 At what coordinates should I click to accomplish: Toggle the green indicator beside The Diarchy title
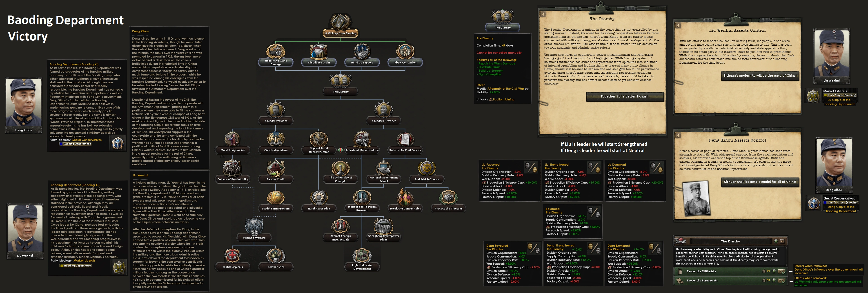tap(776, 241)
